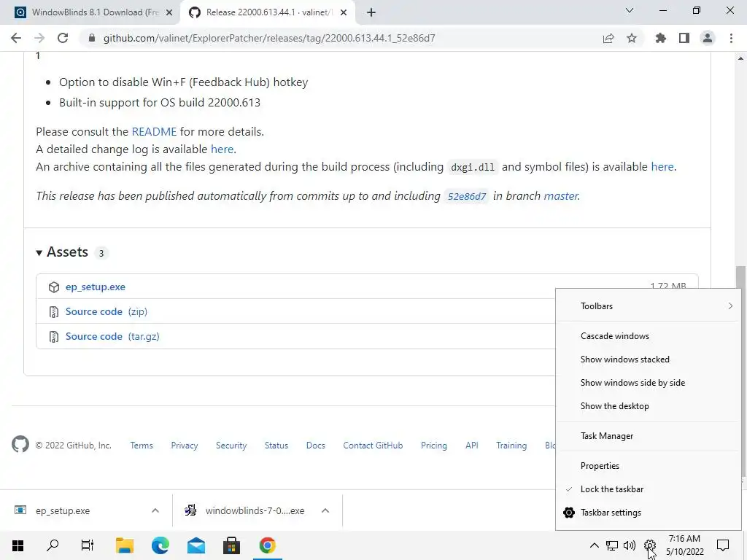
Task: Open the detailed change log here link
Action: click(x=222, y=149)
